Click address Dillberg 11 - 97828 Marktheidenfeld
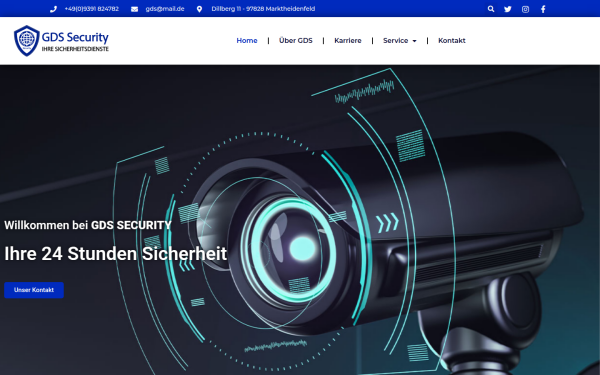The image size is (600, 375). coord(263,9)
